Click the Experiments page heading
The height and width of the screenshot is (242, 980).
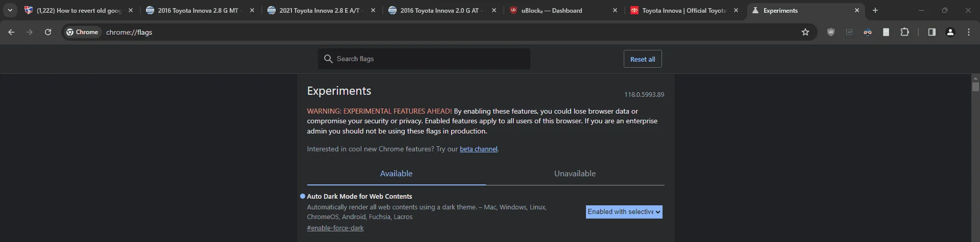(339, 91)
